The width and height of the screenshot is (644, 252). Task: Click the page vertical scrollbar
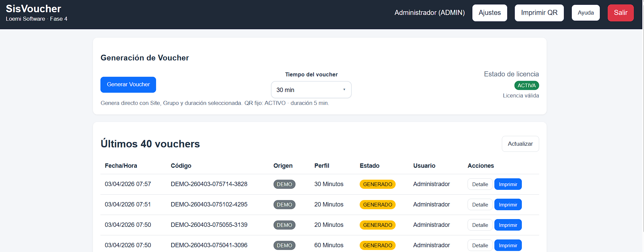tap(643, 115)
